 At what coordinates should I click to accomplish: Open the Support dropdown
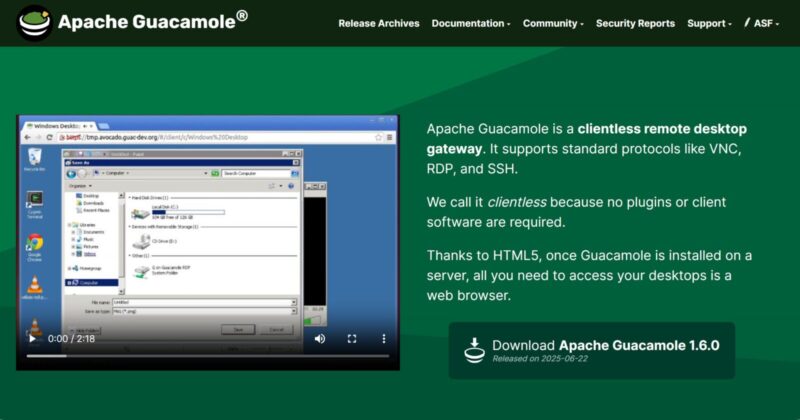pos(709,23)
